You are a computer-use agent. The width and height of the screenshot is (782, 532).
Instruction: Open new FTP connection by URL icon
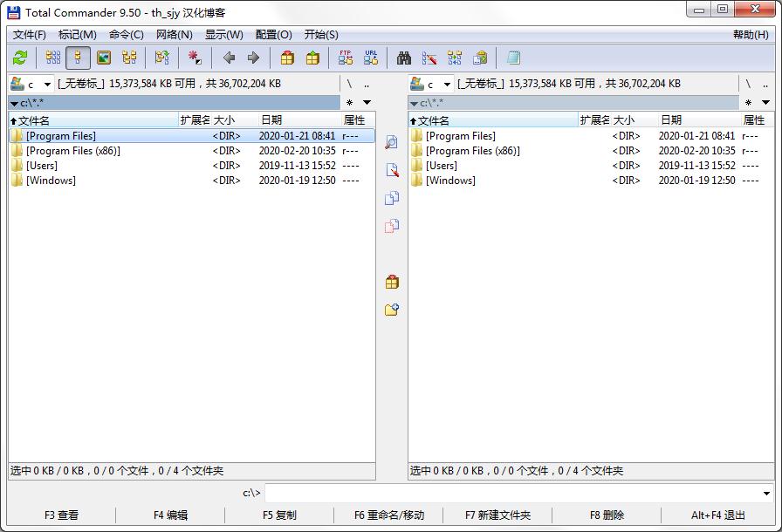pos(371,58)
